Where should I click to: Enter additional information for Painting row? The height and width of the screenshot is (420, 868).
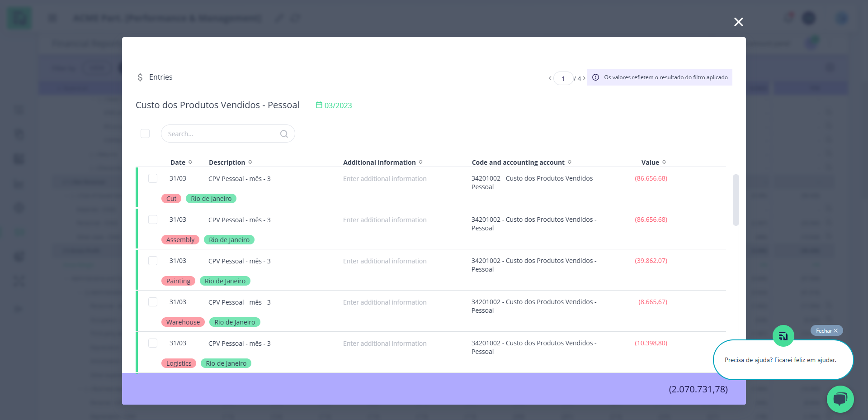point(385,261)
